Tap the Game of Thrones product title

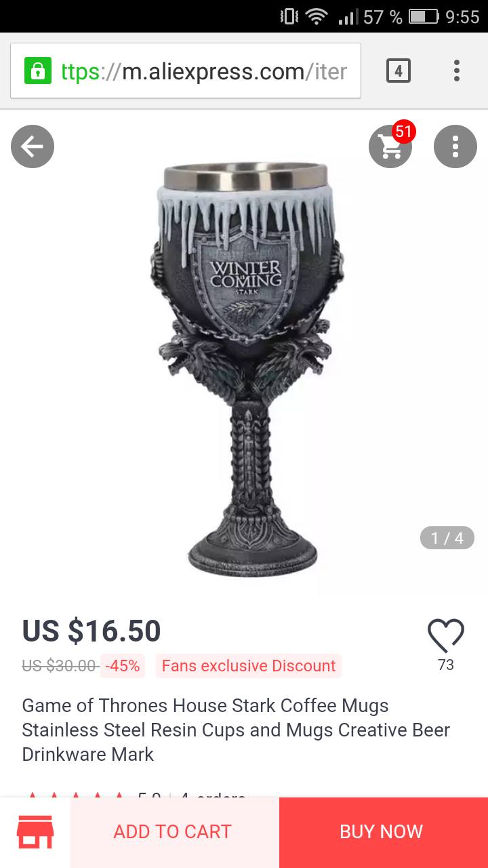tap(236, 730)
